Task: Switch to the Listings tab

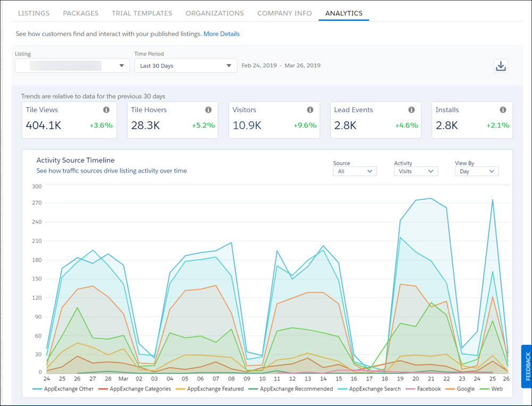Action: (x=34, y=13)
